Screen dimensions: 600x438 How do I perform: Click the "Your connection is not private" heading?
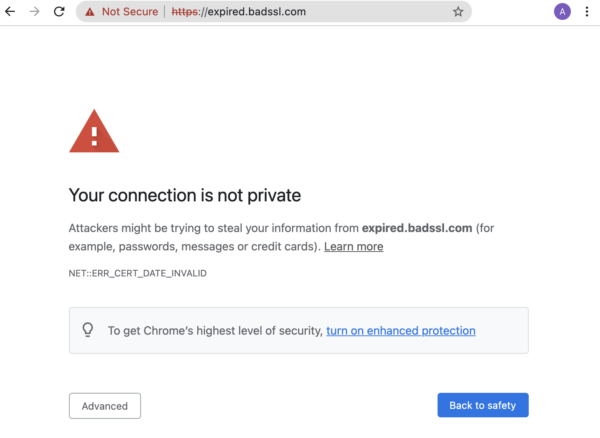(184, 195)
